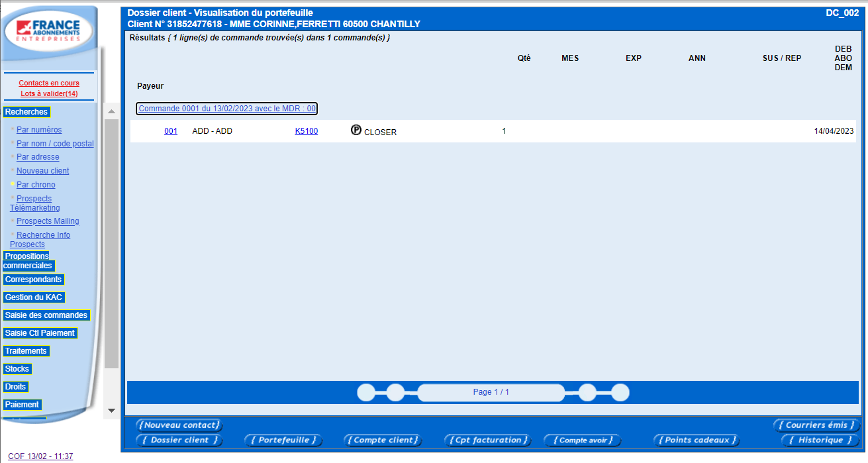Go to the next page pagination circle
The height and width of the screenshot is (463, 868).
pos(587,392)
